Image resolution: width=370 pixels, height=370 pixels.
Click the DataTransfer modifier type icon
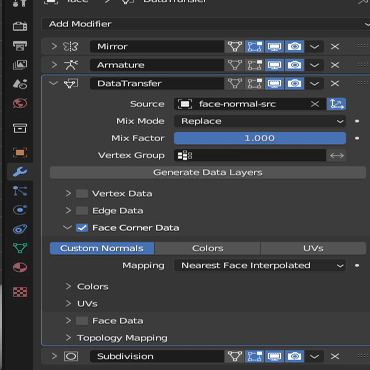(71, 83)
